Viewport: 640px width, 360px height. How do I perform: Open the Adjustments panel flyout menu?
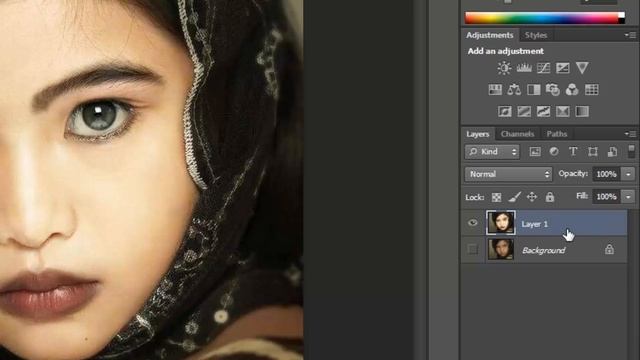[x=631, y=36]
